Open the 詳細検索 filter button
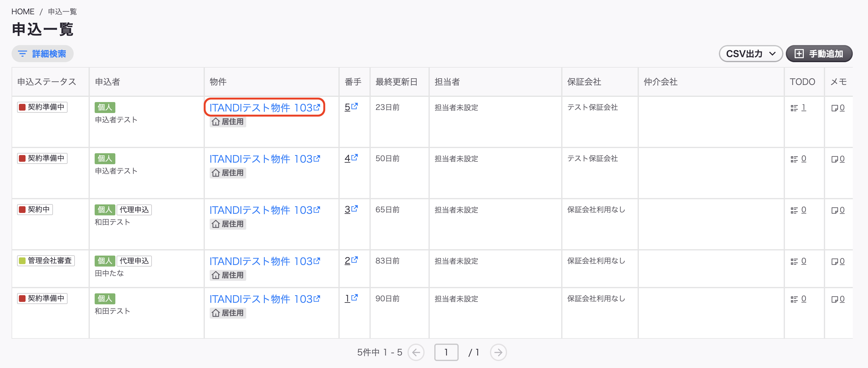This screenshot has width=868, height=368. click(43, 54)
